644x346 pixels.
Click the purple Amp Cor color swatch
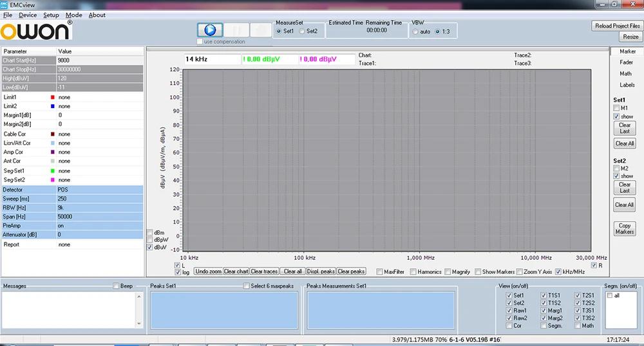53,152
